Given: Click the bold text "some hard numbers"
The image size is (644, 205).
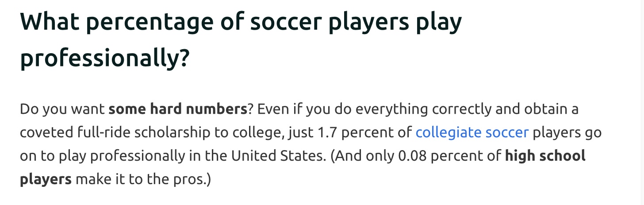Looking at the screenshot, I should (178, 109).
